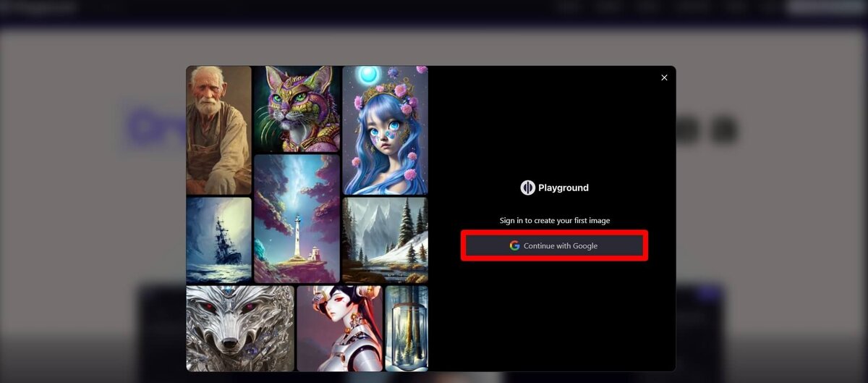Open the colorful cat artwork thumbnail

[x=297, y=109]
